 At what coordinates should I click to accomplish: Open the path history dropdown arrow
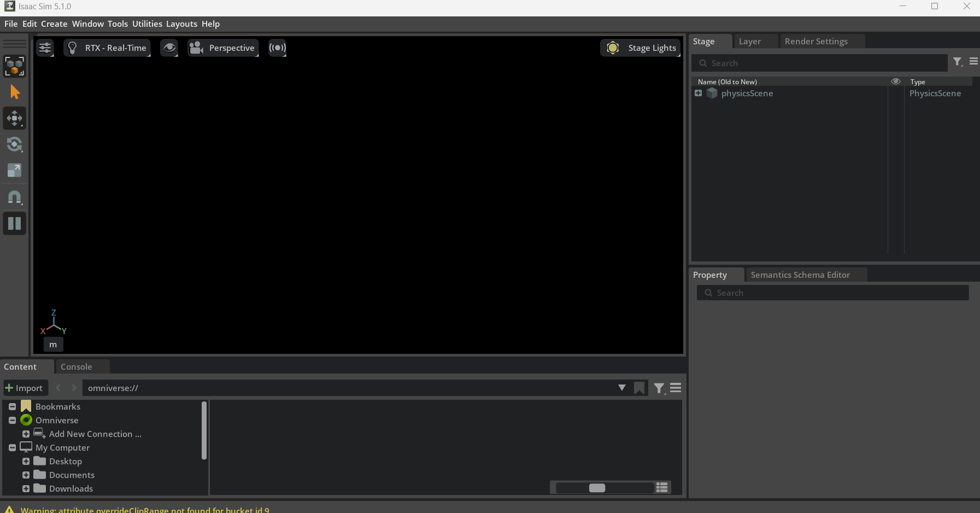pos(621,388)
